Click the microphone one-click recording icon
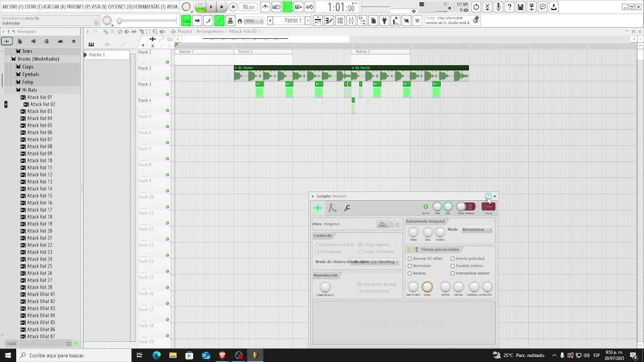The image size is (644, 362). pos(498,7)
